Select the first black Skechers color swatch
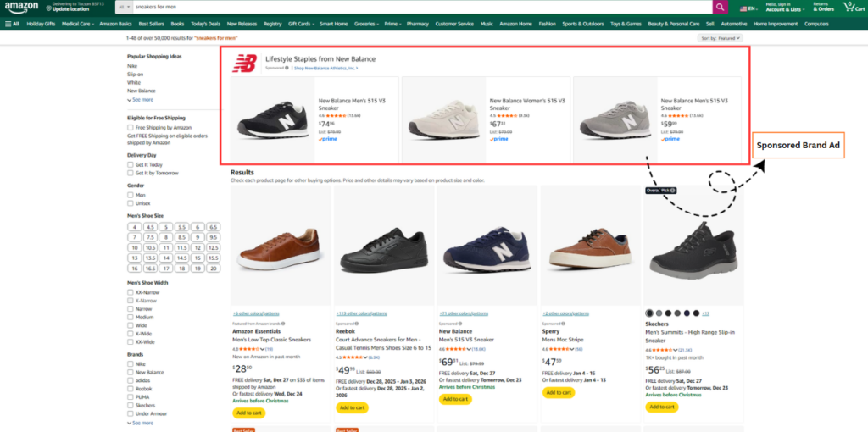Viewport: 868px width, 432px height. point(649,313)
